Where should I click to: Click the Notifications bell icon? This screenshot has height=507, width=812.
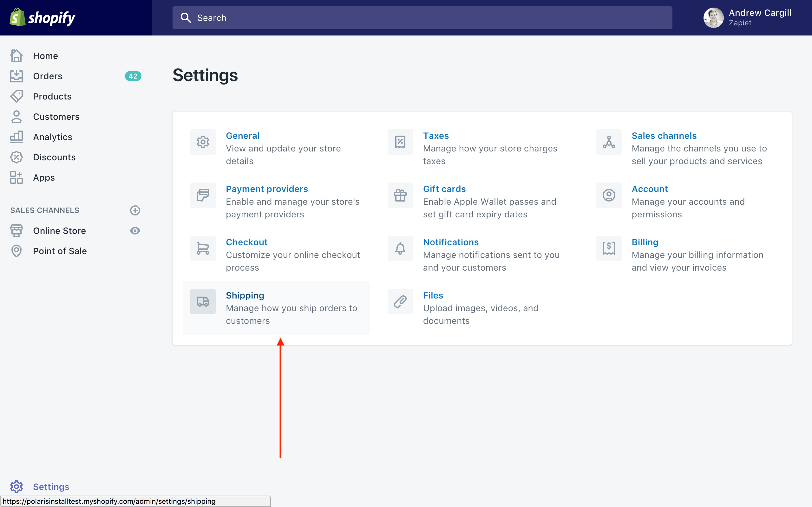point(400,248)
